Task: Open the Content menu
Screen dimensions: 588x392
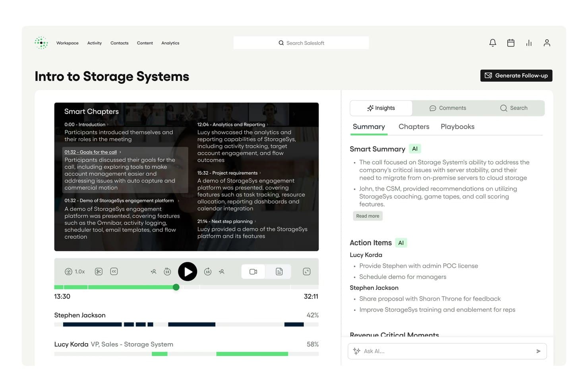Action: coord(145,43)
